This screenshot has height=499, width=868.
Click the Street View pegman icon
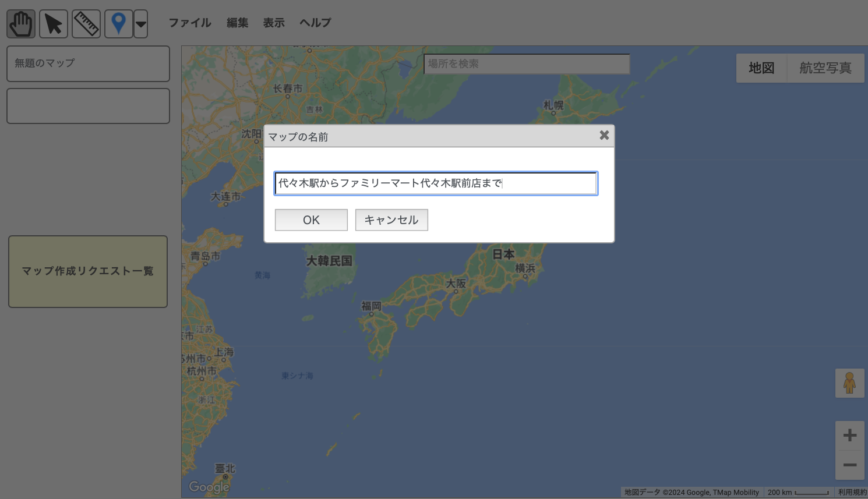point(849,383)
